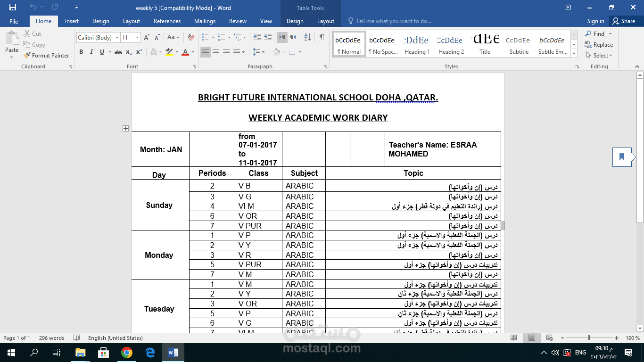This screenshot has width=644, height=362.
Task: Expand the Line Spacing options
Action: 257,52
